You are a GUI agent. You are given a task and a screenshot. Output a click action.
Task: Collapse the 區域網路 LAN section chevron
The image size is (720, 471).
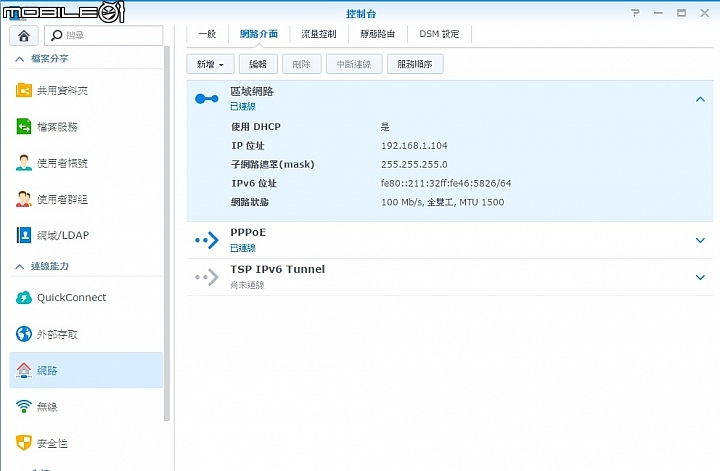[700, 99]
